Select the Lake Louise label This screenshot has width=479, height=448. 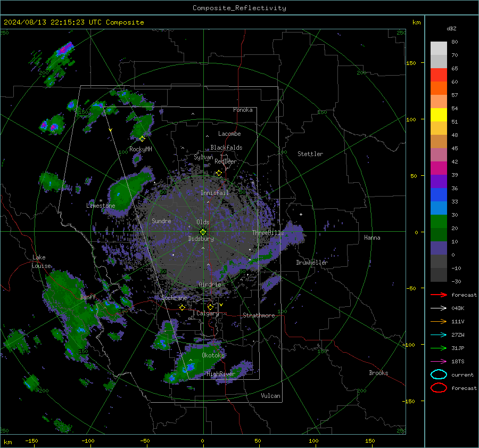pyautogui.click(x=41, y=262)
